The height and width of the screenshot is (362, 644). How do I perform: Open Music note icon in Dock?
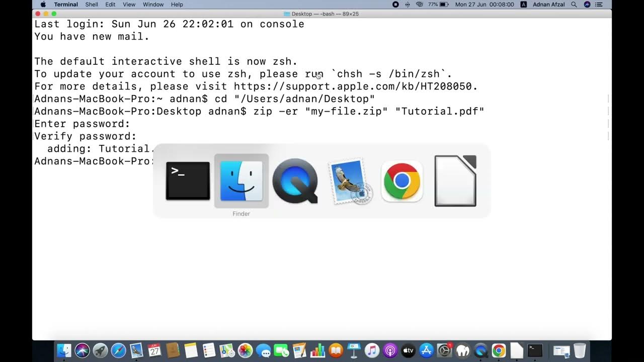click(372, 350)
